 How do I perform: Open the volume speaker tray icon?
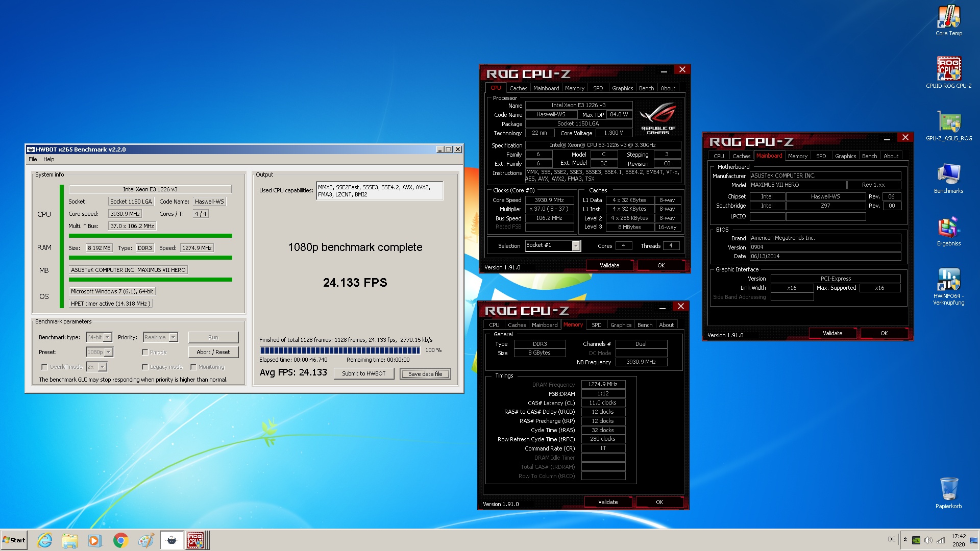click(x=928, y=540)
